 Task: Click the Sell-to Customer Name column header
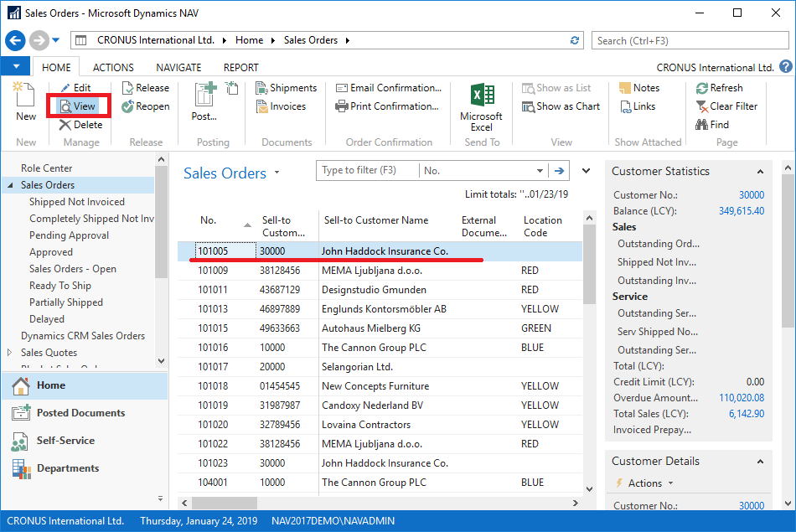(x=375, y=220)
